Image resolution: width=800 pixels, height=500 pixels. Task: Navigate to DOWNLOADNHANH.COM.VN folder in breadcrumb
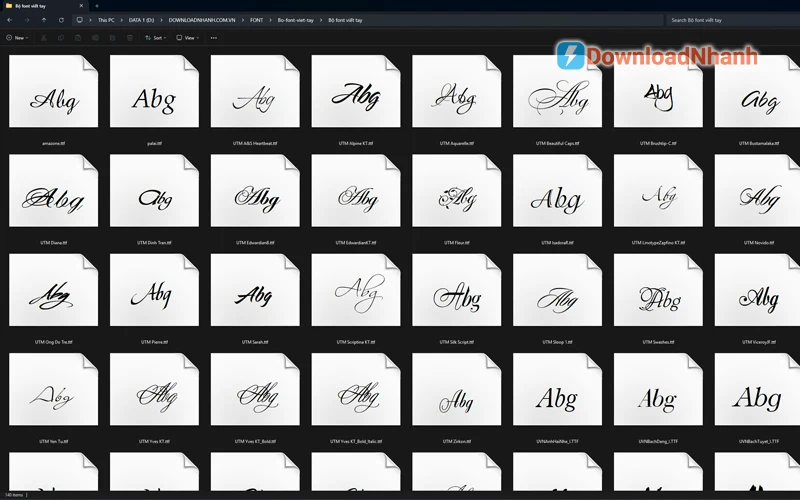[202, 20]
